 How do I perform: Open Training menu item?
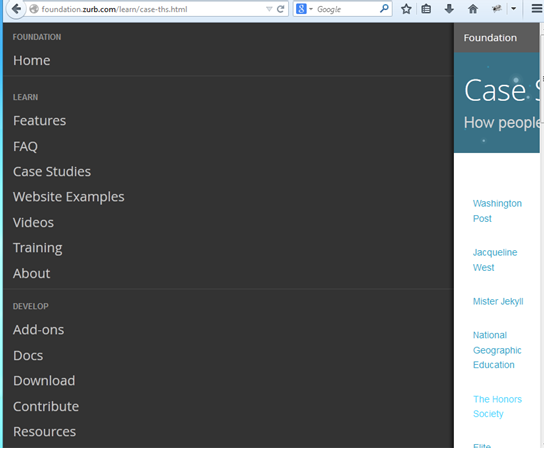pos(38,248)
